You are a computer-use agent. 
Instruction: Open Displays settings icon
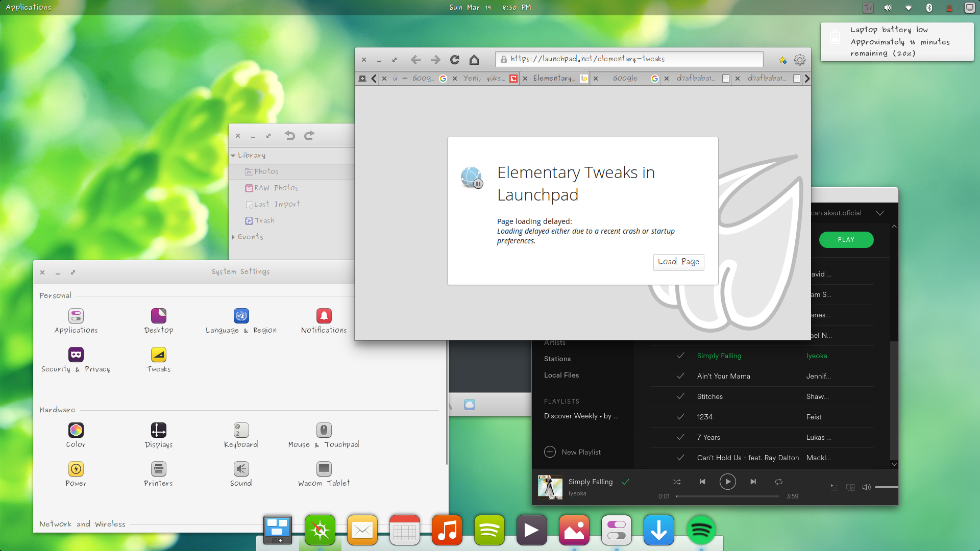click(x=159, y=430)
